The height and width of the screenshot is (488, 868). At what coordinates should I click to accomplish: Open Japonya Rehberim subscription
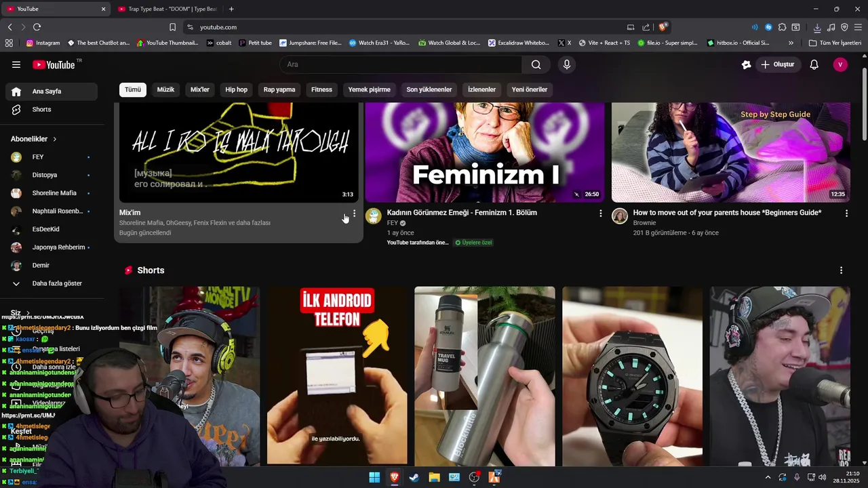pyautogui.click(x=52, y=247)
